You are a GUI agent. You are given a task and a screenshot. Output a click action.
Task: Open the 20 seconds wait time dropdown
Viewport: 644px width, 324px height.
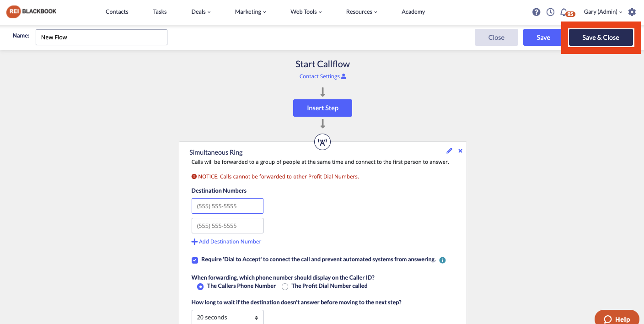point(227,317)
